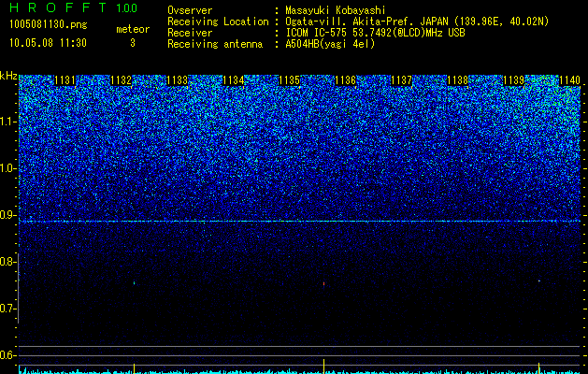588x374 pixels.
Task: Click the yellow detection spike below 1136
Action: (x=323, y=366)
